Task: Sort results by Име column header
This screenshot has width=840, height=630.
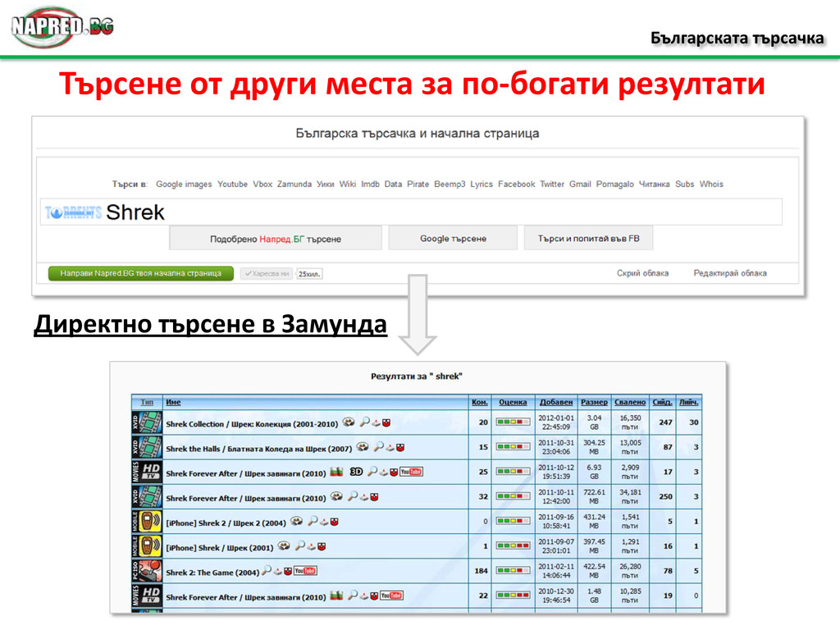Action: click(x=173, y=402)
